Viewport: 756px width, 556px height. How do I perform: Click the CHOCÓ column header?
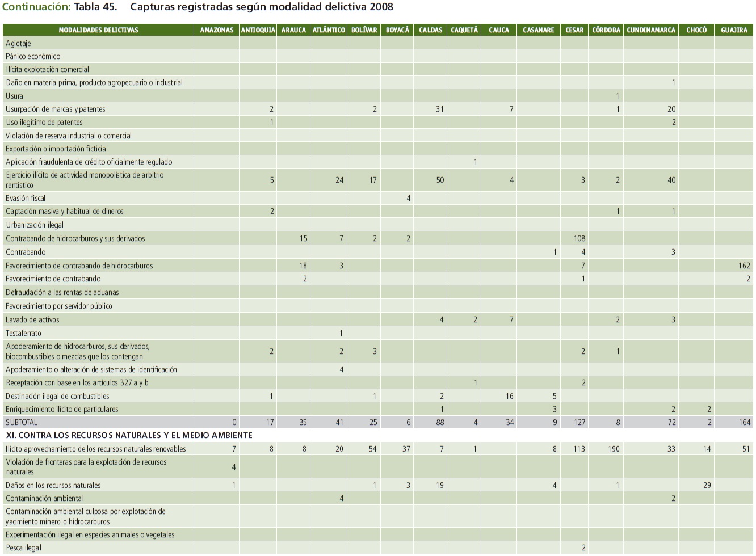(696, 30)
